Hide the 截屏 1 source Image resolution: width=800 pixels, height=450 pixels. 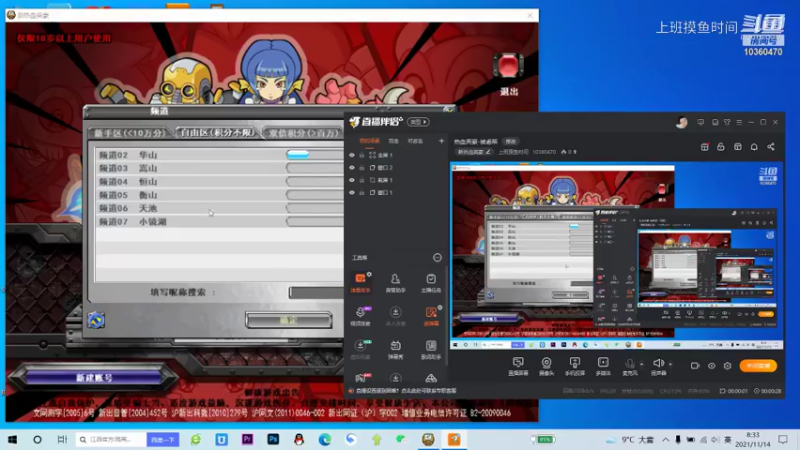click(352, 180)
